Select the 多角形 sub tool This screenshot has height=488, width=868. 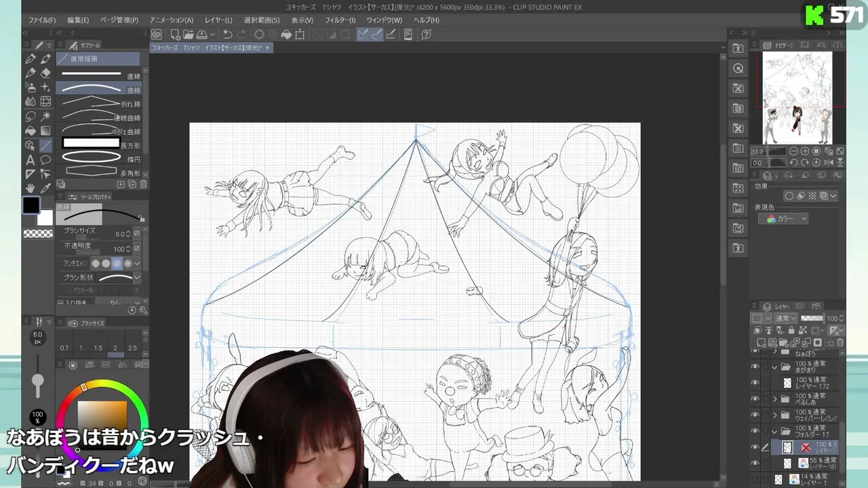pyautogui.click(x=100, y=172)
